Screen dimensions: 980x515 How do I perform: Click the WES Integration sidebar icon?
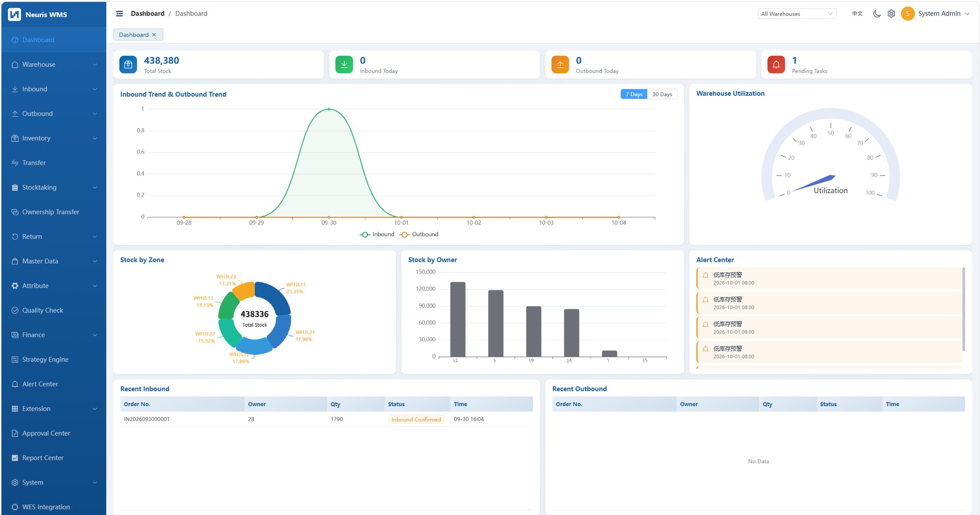15,507
